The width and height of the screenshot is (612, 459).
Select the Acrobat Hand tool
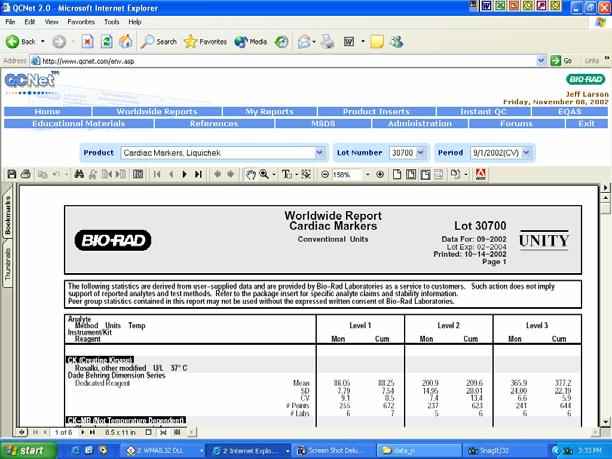tap(250, 174)
